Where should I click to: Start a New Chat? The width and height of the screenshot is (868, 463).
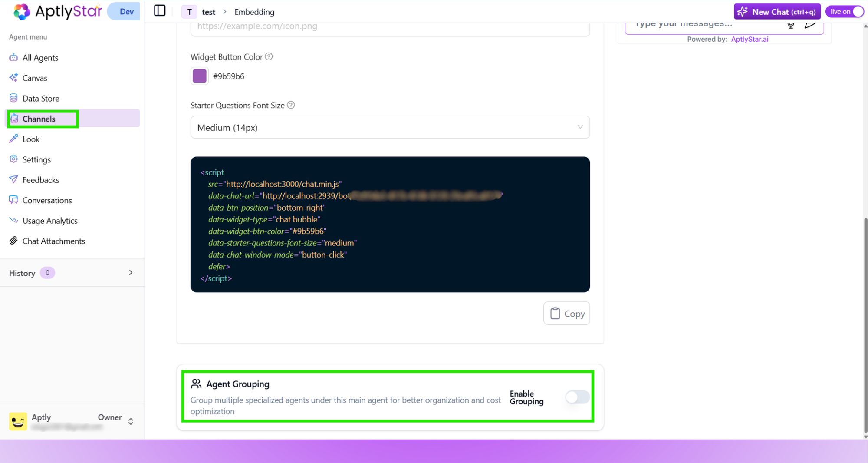click(x=777, y=12)
